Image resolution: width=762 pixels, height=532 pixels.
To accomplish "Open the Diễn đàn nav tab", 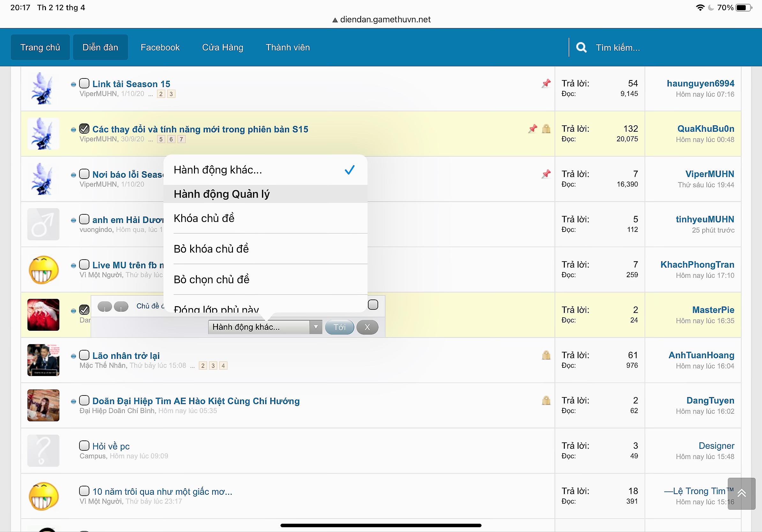I will 100,48.
